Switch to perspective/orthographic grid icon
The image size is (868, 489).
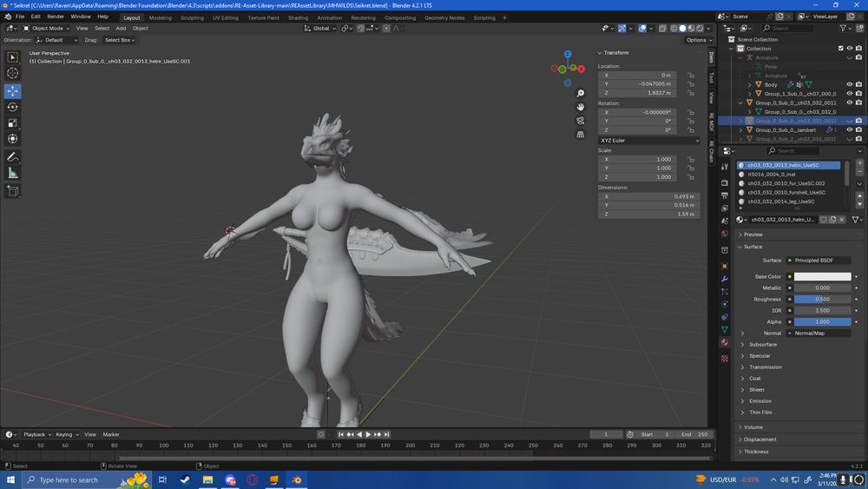(581, 135)
